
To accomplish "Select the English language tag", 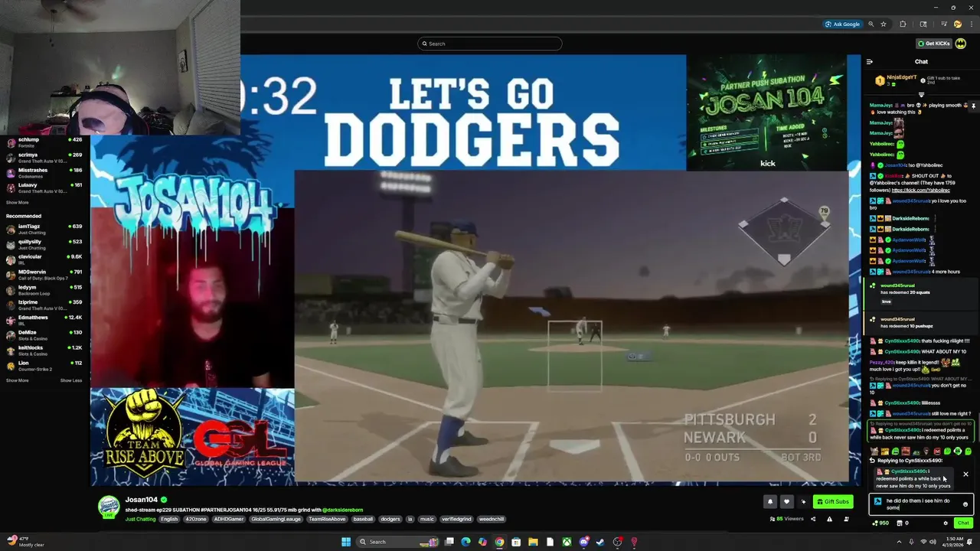I will coord(169,519).
